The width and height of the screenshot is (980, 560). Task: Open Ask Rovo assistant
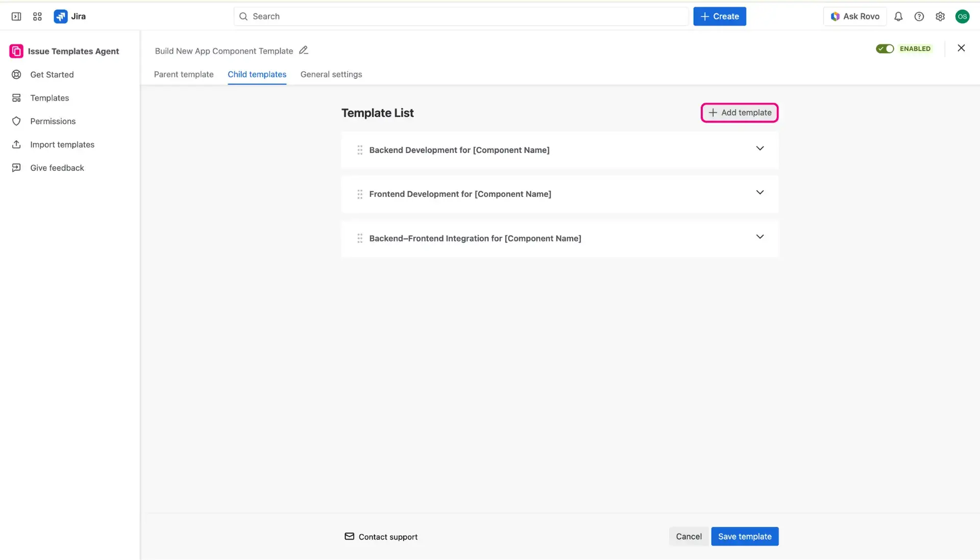pos(854,16)
